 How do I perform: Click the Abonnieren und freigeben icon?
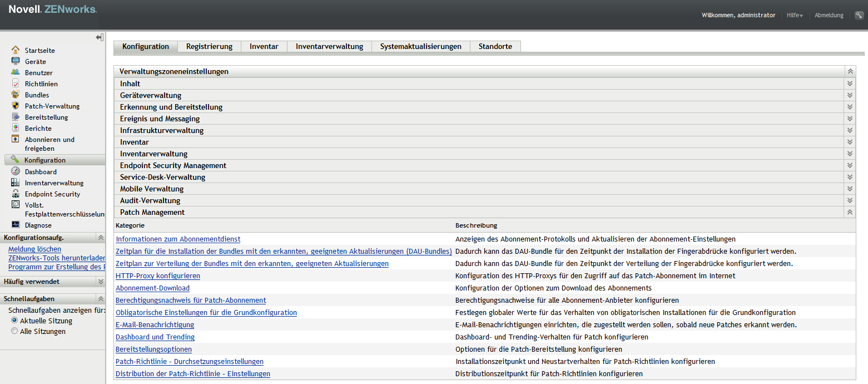(16, 139)
